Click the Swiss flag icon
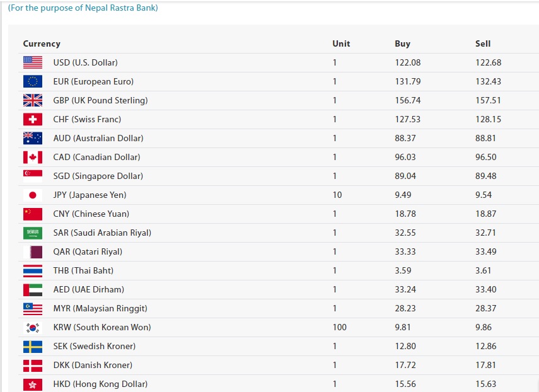The image size is (539, 392). tap(33, 119)
